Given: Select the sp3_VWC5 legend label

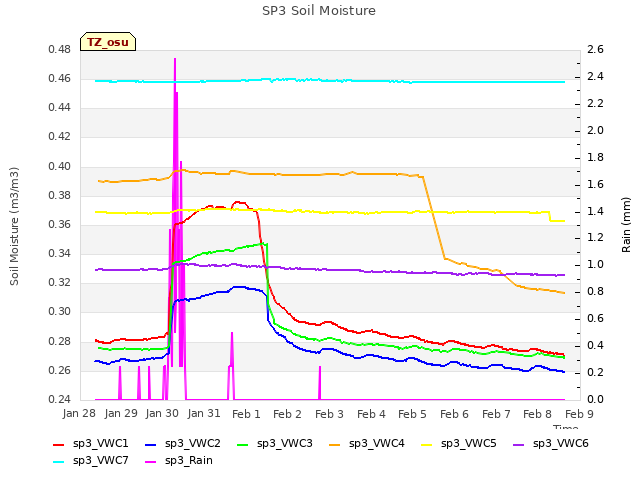Looking at the screenshot, I should 469,444.
